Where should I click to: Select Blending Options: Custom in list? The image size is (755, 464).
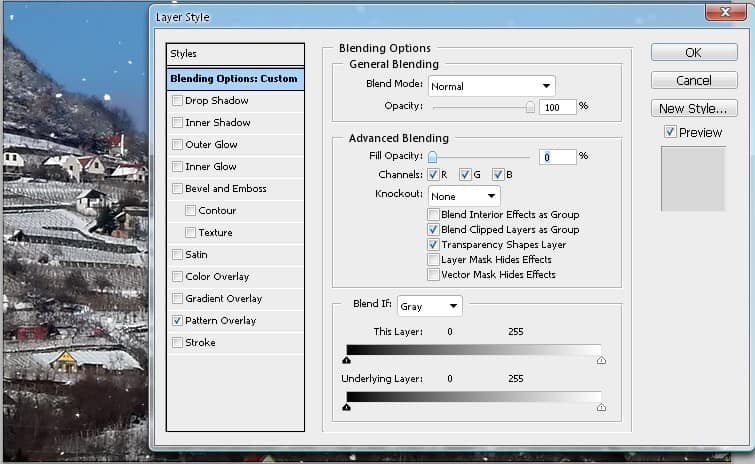coord(235,79)
